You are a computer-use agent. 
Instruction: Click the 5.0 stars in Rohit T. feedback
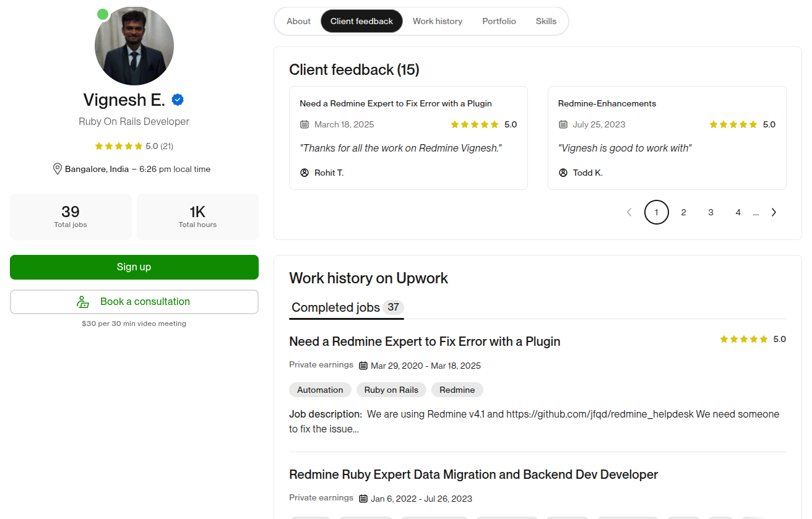[x=475, y=124]
